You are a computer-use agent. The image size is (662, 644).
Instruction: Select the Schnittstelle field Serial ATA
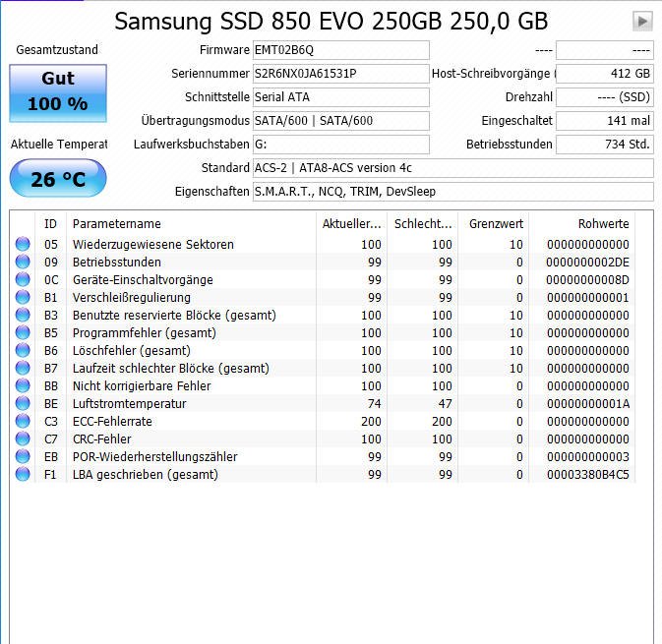coord(341,97)
